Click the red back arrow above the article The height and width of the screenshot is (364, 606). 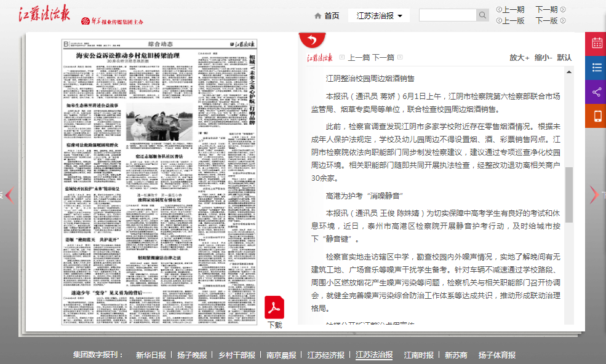[x=312, y=39]
